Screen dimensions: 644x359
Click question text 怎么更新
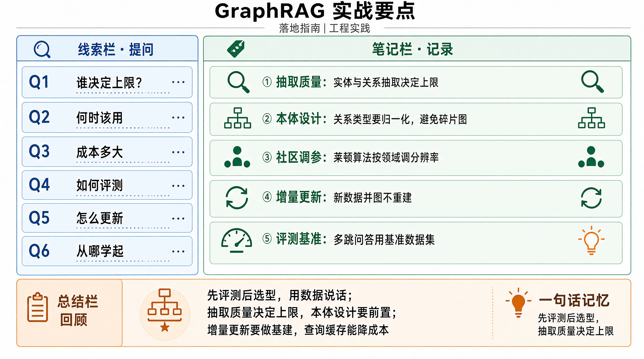click(x=99, y=219)
